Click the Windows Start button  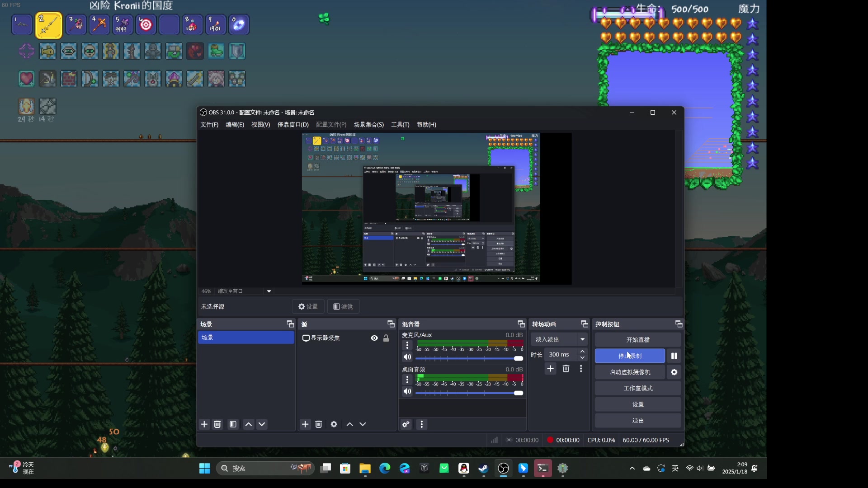coord(205,469)
